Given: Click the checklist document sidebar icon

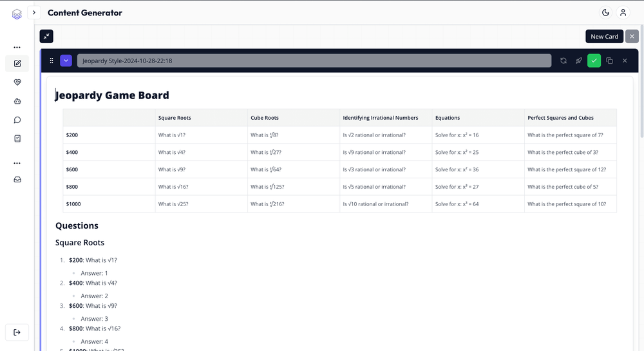Looking at the screenshot, I should point(17,138).
